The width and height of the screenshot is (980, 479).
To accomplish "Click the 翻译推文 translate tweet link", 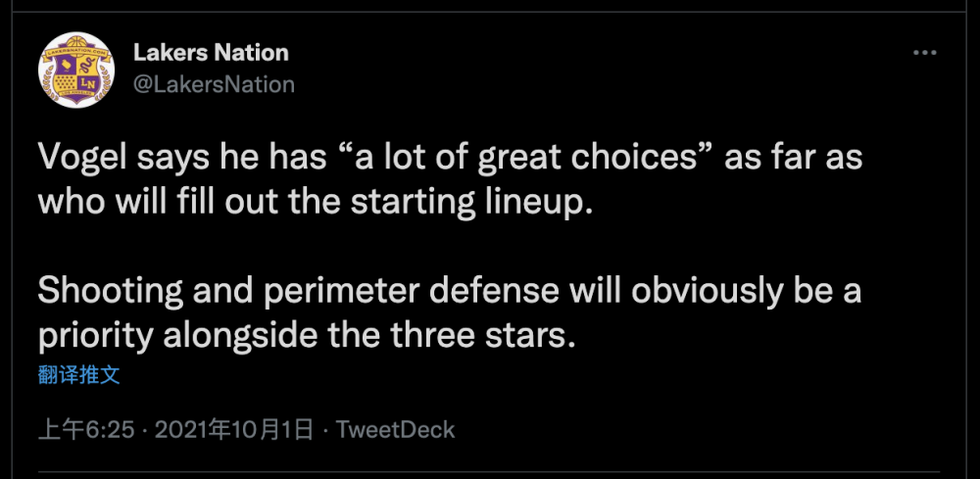I will (78, 375).
